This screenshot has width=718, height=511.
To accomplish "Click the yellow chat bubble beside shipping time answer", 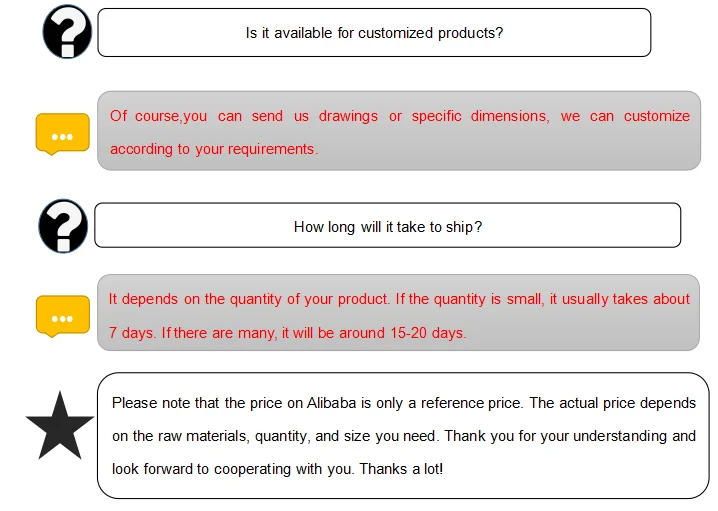I will point(62,315).
